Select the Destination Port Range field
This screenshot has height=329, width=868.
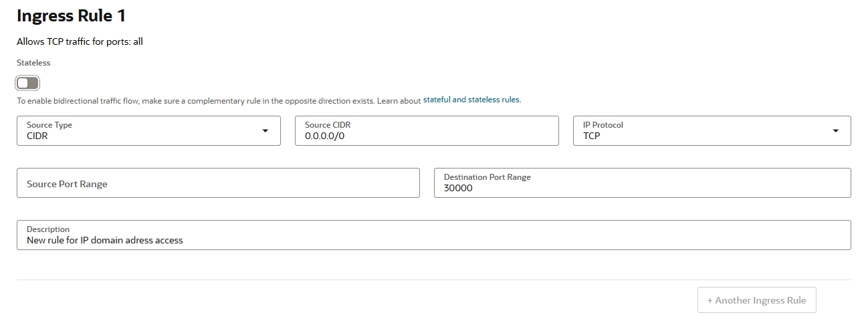[643, 183]
